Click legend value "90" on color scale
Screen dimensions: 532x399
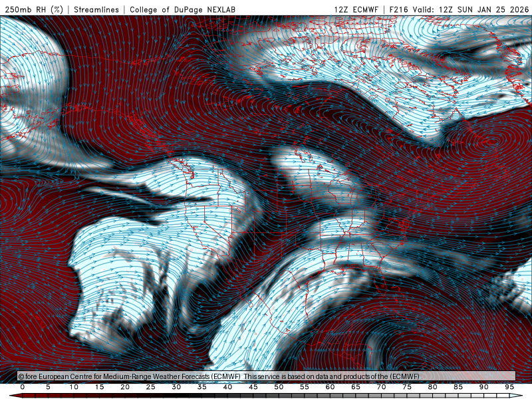coord(484,387)
